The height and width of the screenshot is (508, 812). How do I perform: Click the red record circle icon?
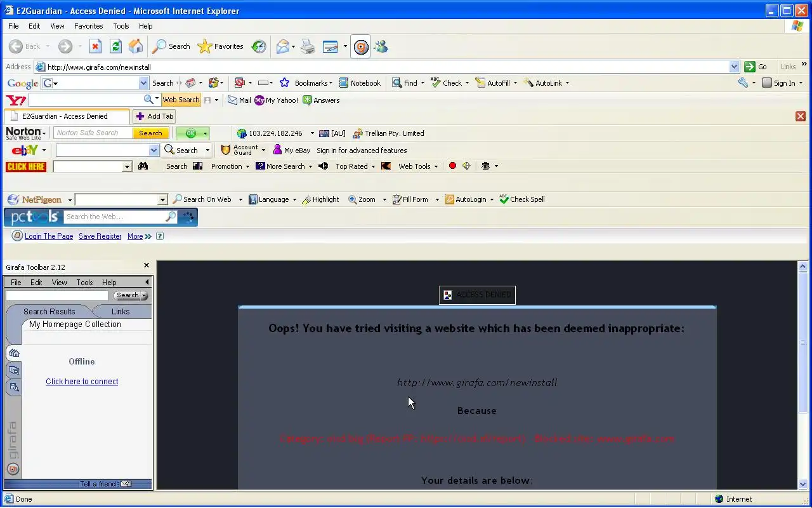coord(452,166)
